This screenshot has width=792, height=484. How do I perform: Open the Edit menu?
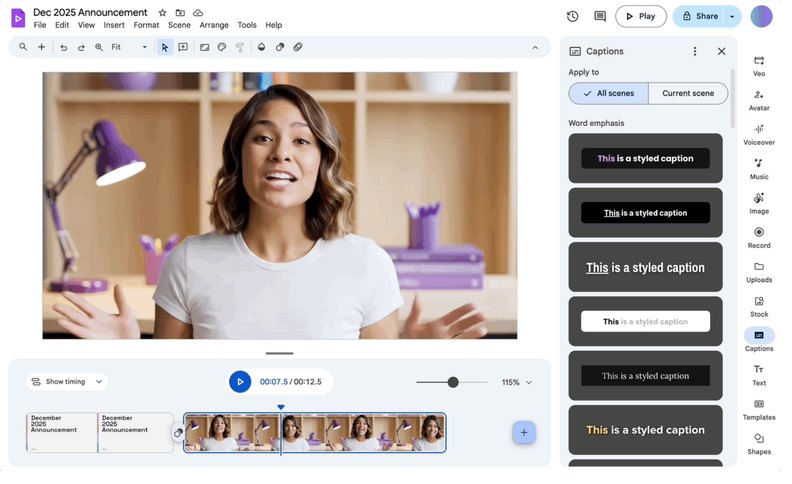coord(62,25)
